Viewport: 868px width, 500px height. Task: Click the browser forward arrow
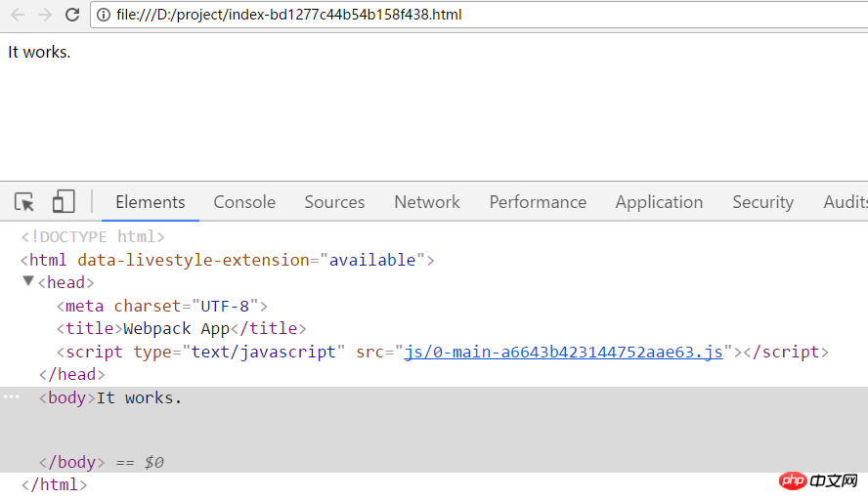[x=45, y=15]
